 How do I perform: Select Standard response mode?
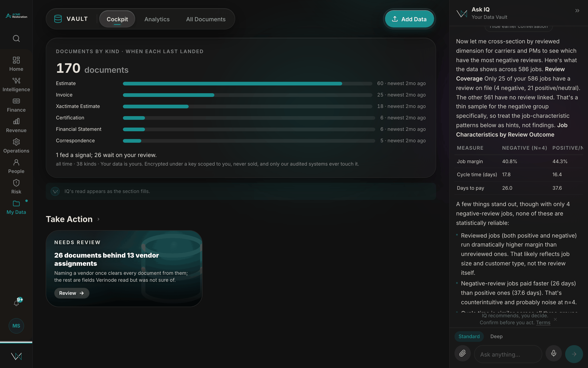pyautogui.click(x=469, y=336)
